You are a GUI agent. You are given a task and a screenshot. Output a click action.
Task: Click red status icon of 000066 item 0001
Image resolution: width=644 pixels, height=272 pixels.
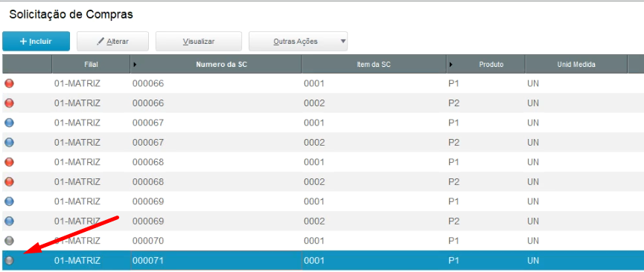(9, 84)
